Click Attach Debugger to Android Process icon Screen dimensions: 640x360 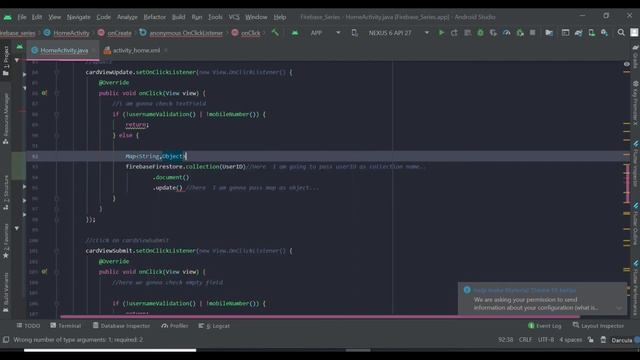(520, 33)
